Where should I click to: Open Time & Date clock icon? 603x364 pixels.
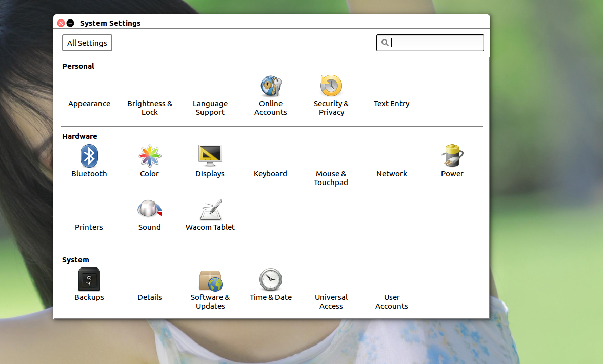(x=271, y=280)
